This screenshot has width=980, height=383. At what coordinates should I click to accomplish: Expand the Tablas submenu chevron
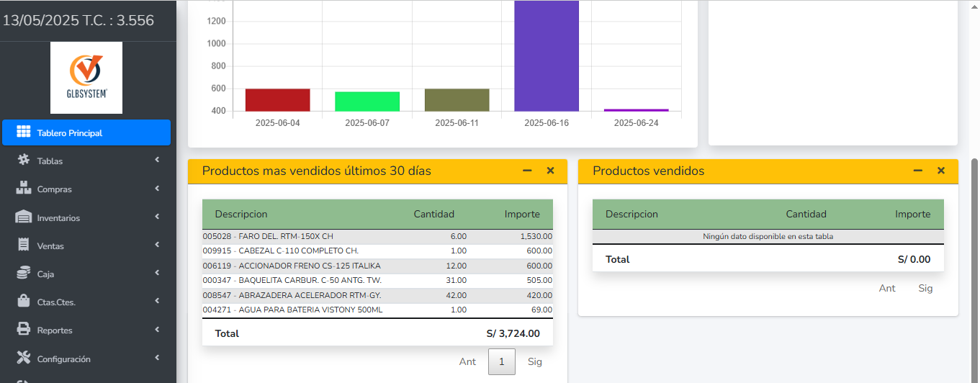click(x=157, y=160)
